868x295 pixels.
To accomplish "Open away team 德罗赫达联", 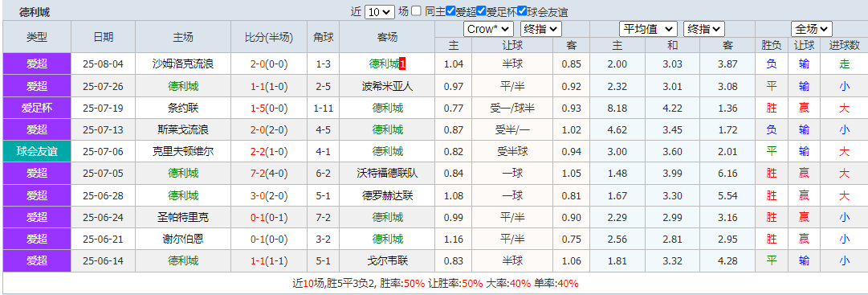I will click(387, 195).
